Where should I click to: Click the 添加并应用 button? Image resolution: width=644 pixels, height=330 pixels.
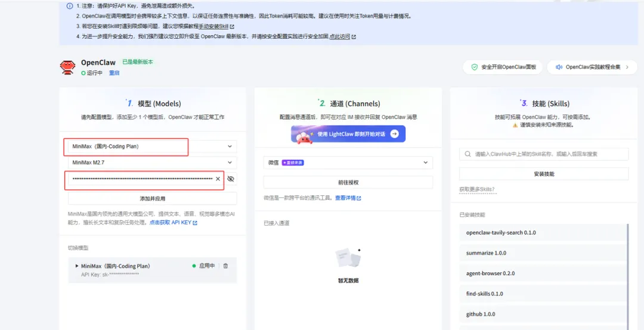153,198
